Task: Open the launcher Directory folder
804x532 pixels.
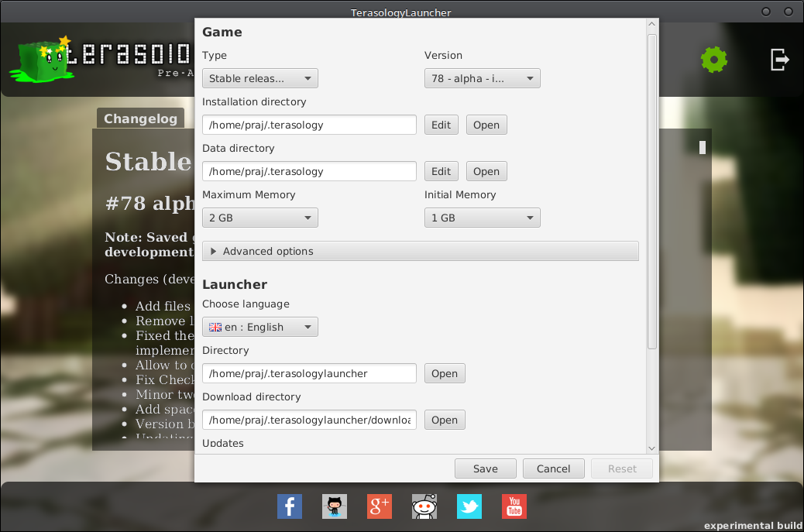Action: pyautogui.click(x=445, y=373)
